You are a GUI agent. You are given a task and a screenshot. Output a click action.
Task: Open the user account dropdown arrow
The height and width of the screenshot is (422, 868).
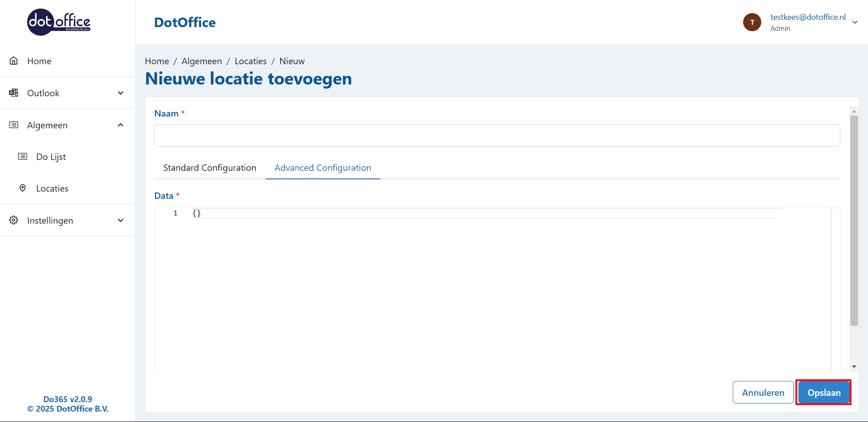click(854, 22)
